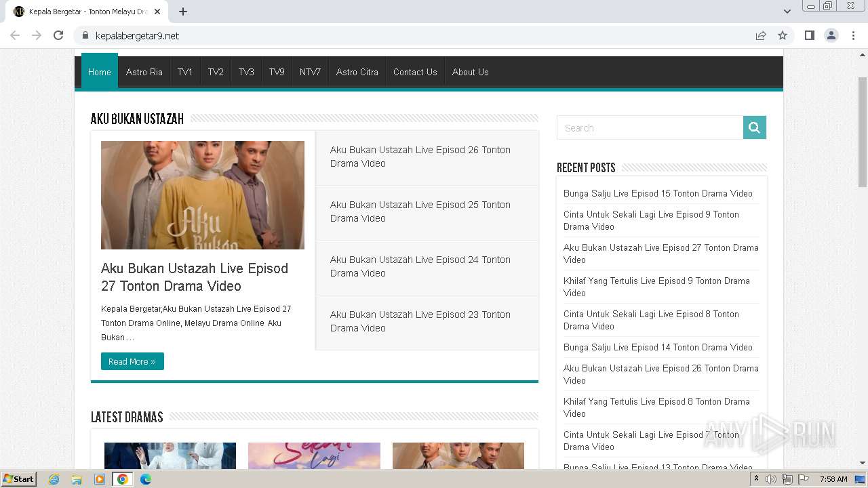Open the Astro Ria menu
This screenshot has height=488, width=868.
[144, 72]
